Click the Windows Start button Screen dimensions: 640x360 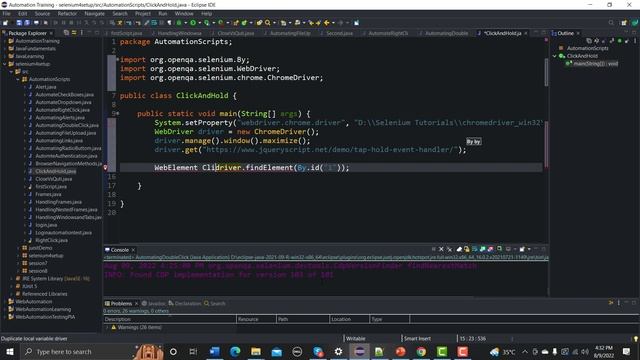[10, 351]
